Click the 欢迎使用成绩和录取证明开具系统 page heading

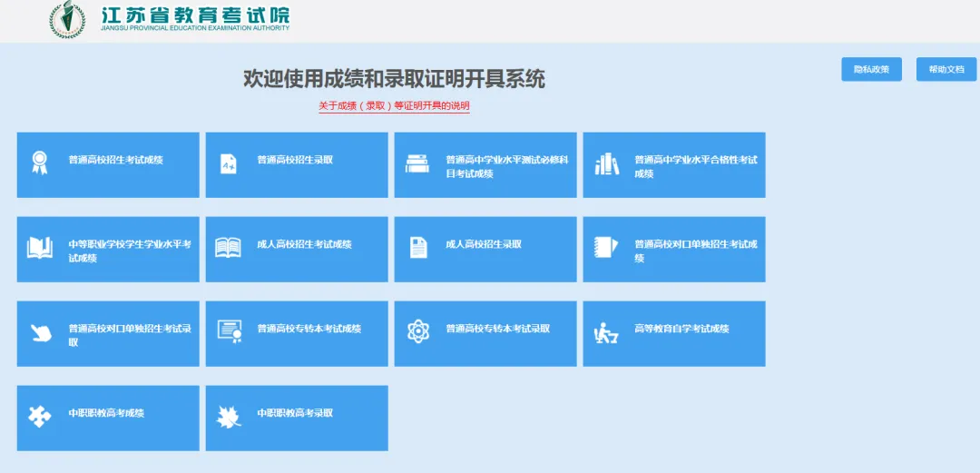[x=394, y=79]
